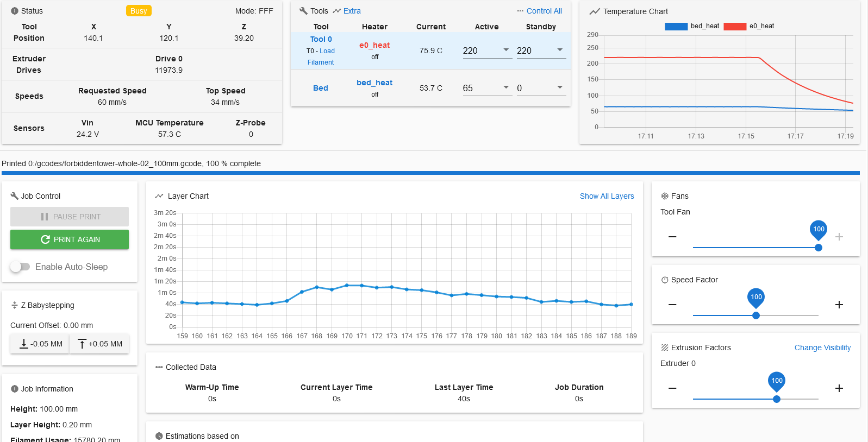Click the 'Mode: FFF' text
Viewport: 868px width, 442px height.
pyautogui.click(x=254, y=11)
